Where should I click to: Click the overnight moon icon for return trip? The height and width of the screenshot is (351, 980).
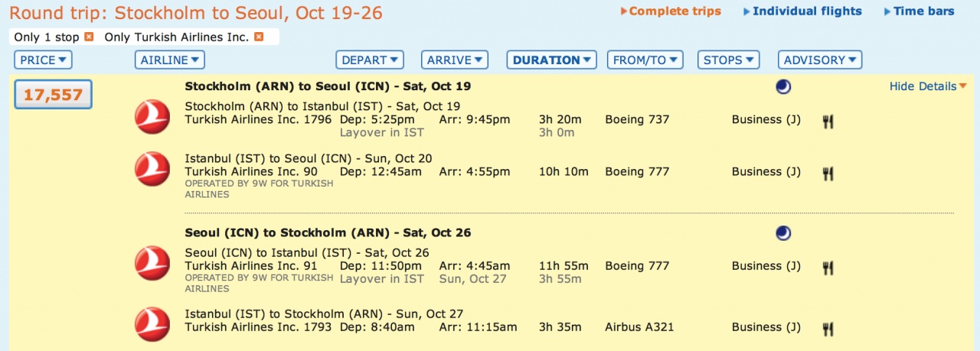pyautogui.click(x=782, y=232)
